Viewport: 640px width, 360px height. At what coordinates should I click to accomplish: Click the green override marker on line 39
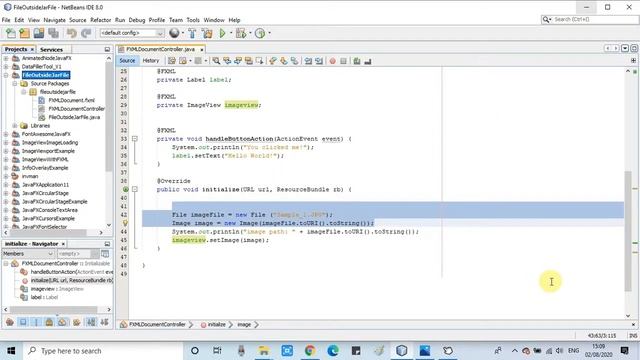[125, 189]
